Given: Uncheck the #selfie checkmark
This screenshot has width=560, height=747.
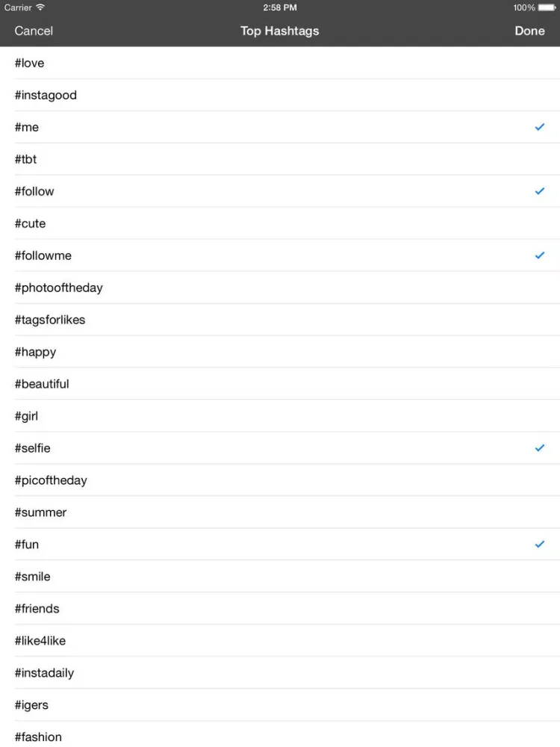Looking at the screenshot, I should (x=540, y=448).
